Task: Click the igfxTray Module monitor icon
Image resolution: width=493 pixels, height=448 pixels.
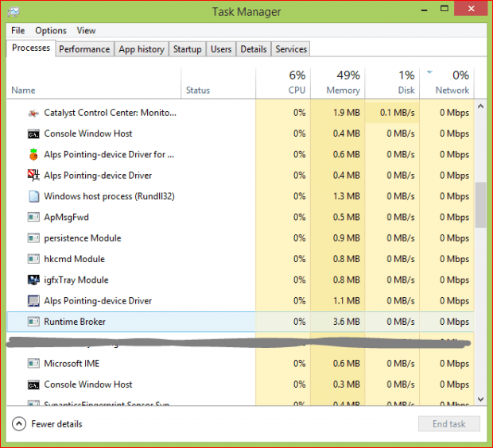Action: click(33, 280)
